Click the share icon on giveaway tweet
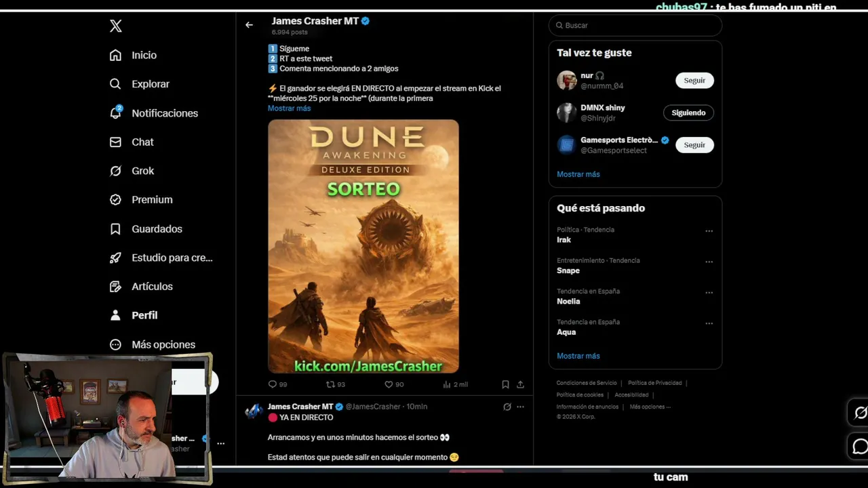This screenshot has width=868, height=488. click(520, 384)
